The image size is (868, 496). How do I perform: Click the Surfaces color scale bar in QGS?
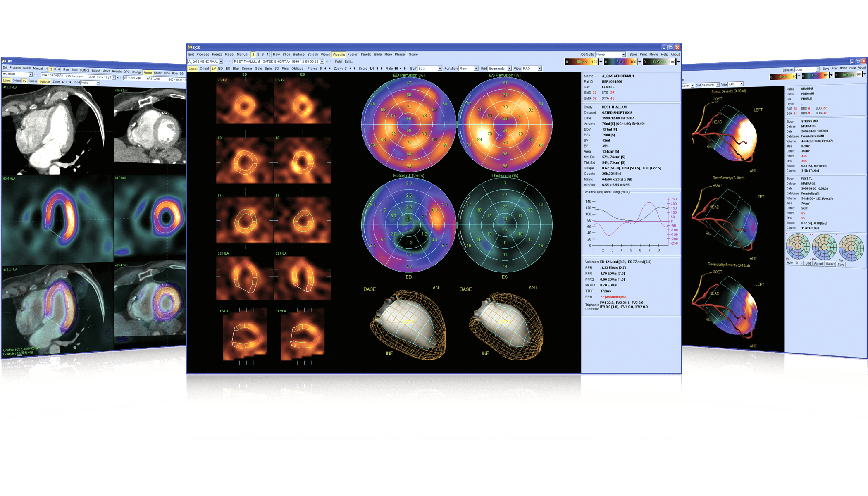[x=659, y=62]
